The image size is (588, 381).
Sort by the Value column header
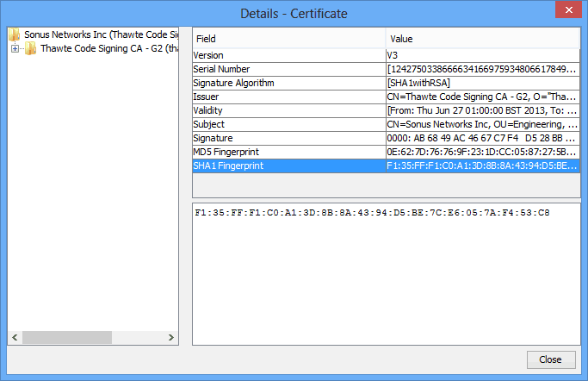482,39
